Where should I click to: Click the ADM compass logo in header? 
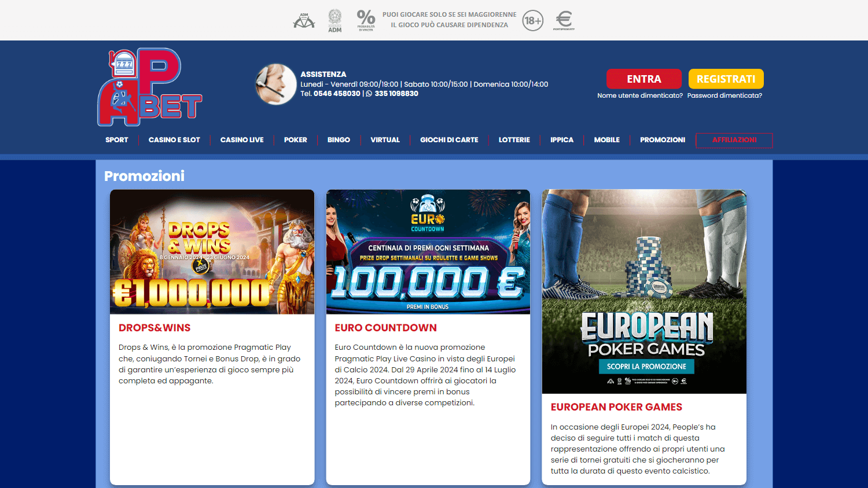[304, 21]
